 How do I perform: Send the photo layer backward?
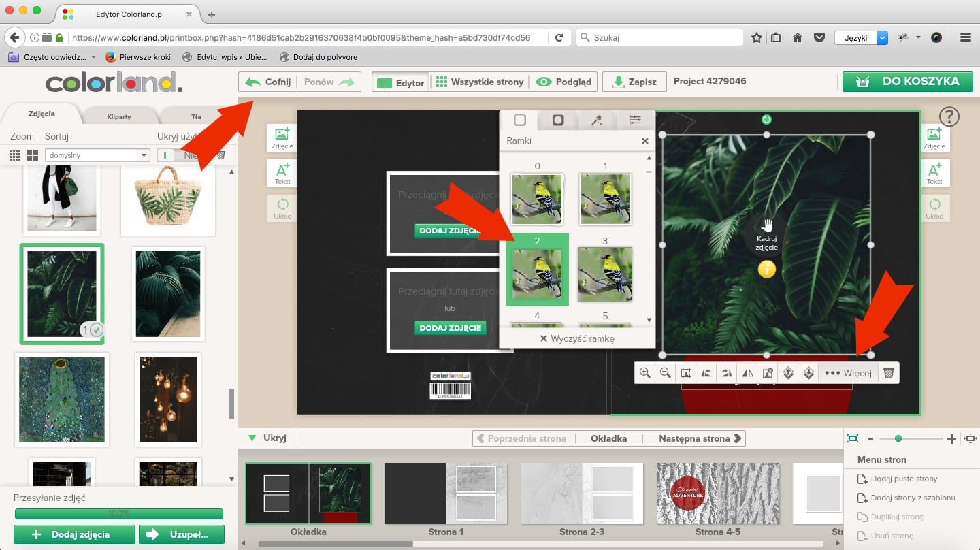click(x=808, y=372)
